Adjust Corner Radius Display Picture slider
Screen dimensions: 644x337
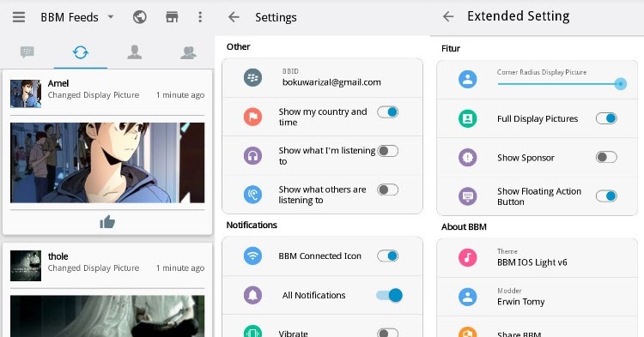click(x=562, y=84)
